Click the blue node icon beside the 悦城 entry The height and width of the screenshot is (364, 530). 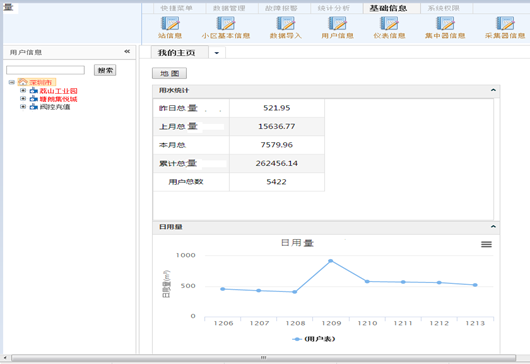pyautogui.click(x=33, y=99)
